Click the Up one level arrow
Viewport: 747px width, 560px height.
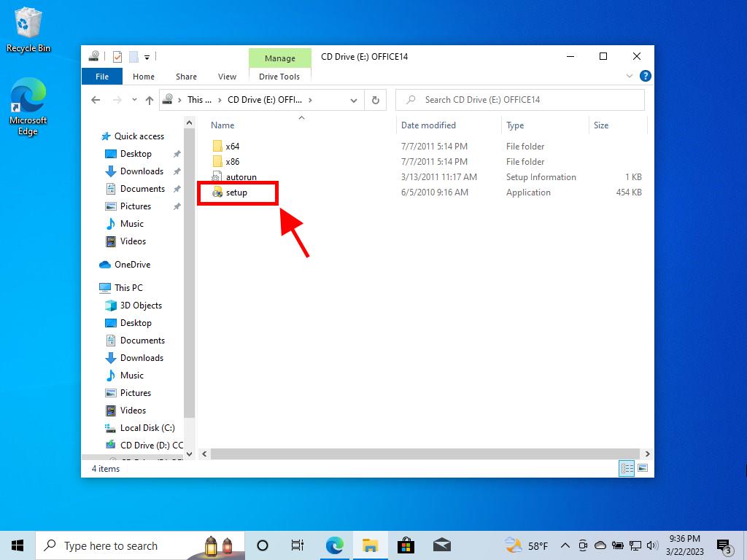click(150, 100)
